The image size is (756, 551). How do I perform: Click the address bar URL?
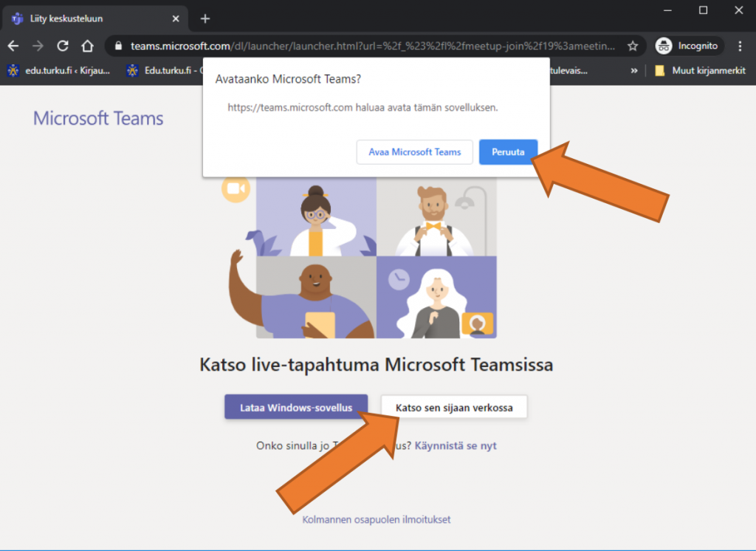[x=372, y=46]
